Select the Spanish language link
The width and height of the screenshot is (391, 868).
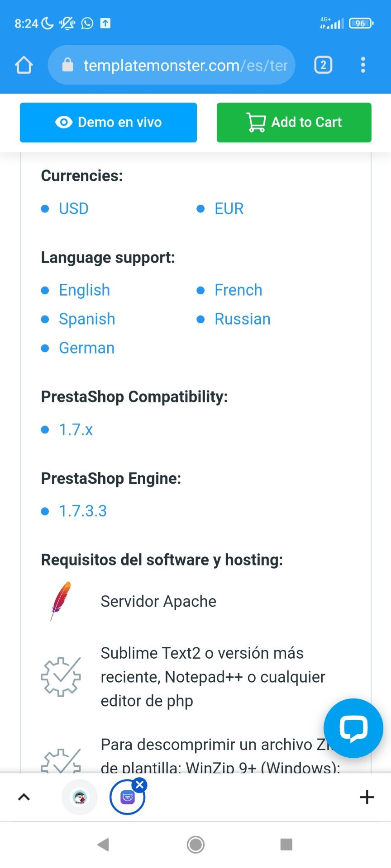click(87, 319)
